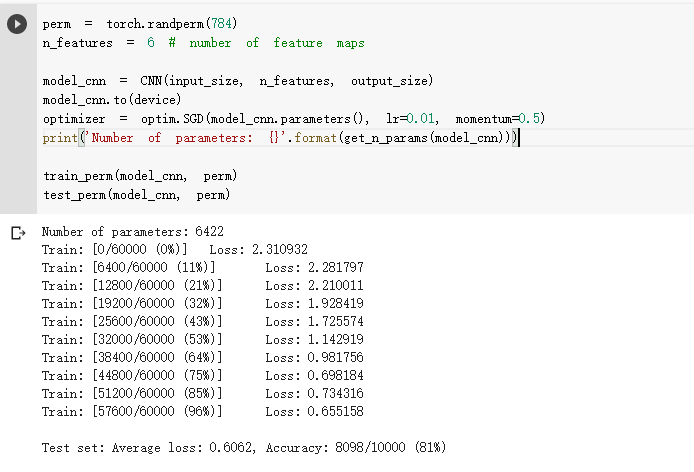Run the code cell with play button
Viewport: 694px width, 472px height.
coord(17,24)
